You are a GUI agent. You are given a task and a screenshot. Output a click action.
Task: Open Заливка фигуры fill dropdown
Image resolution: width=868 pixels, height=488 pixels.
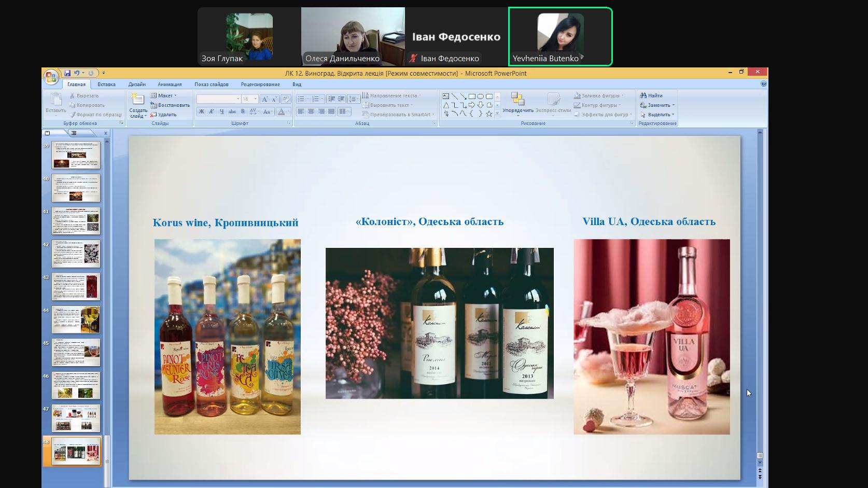pyautogui.click(x=599, y=95)
